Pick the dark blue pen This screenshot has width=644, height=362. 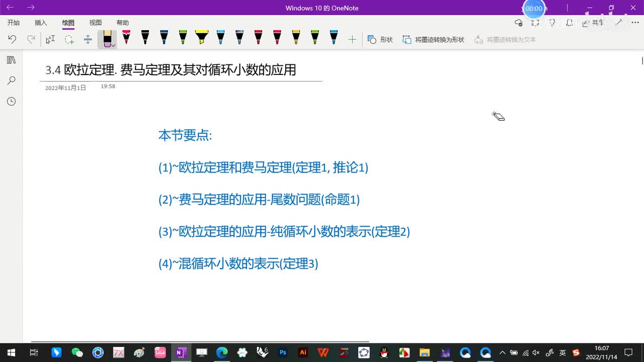pyautogui.click(x=164, y=38)
